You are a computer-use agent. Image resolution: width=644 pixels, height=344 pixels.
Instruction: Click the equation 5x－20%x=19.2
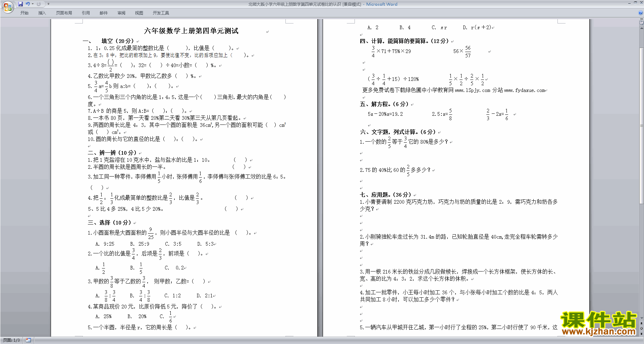[385, 114]
